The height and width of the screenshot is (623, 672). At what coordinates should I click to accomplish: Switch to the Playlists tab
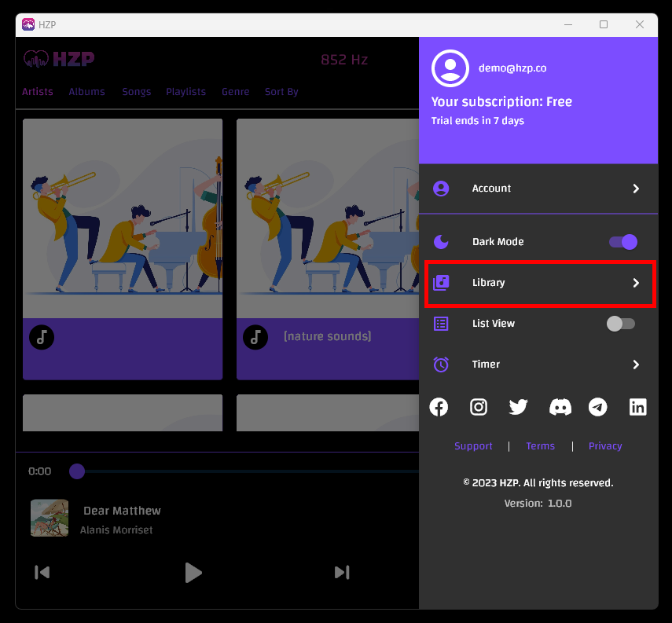click(186, 92)
